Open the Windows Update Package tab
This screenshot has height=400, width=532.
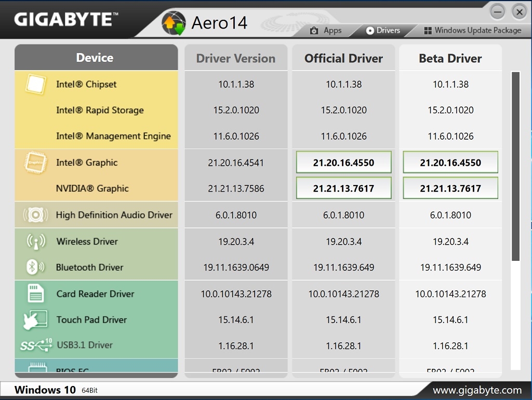(473, 31)
